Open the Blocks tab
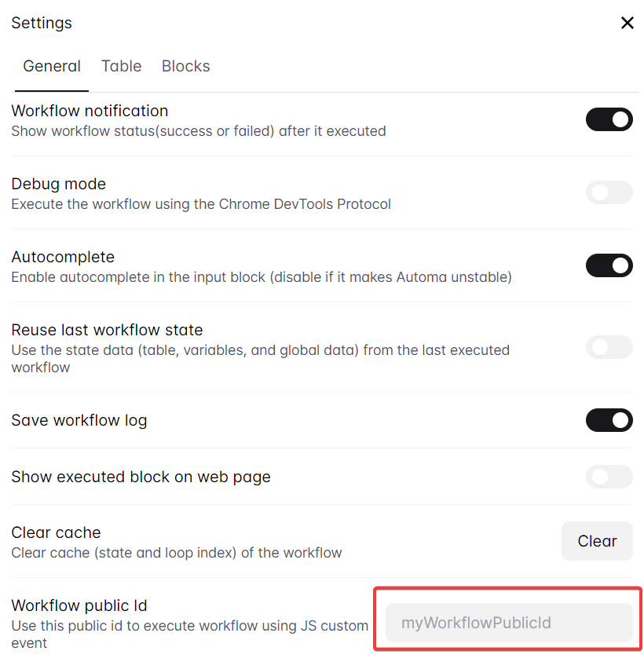 click(185, 66)
